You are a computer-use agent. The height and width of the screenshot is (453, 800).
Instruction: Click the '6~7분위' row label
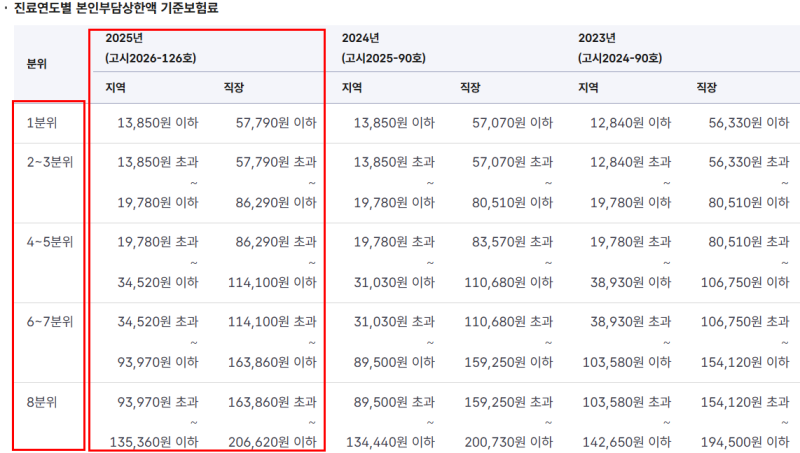[x=50, y=322]
